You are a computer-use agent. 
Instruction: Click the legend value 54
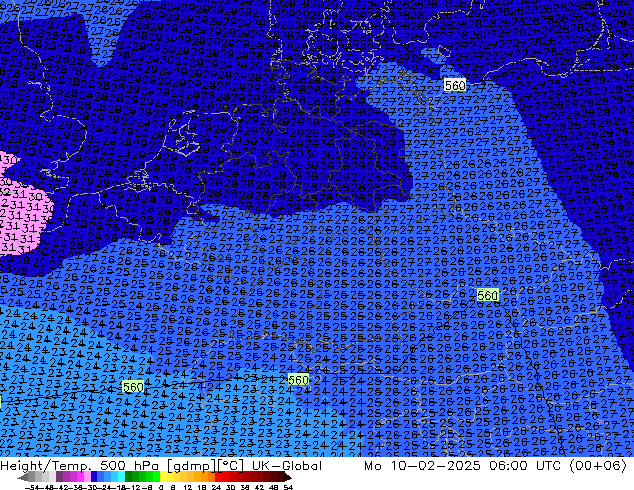pyautogui.click(x=287, y=487)
